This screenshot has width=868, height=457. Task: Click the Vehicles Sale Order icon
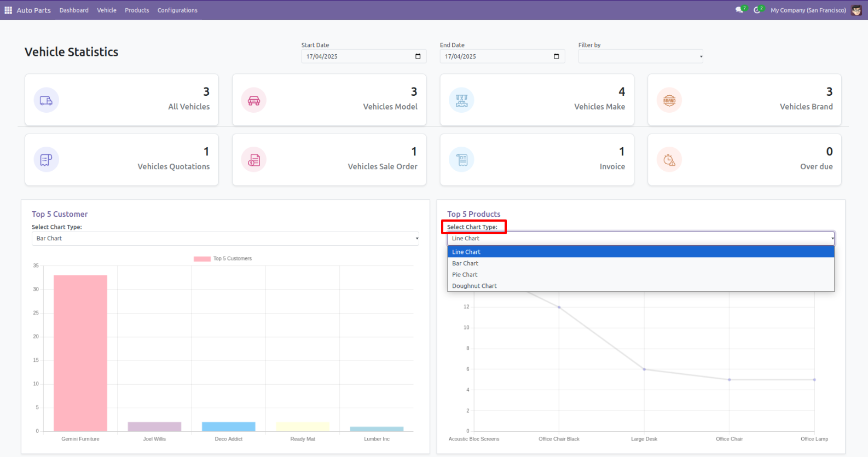point(254,160)
